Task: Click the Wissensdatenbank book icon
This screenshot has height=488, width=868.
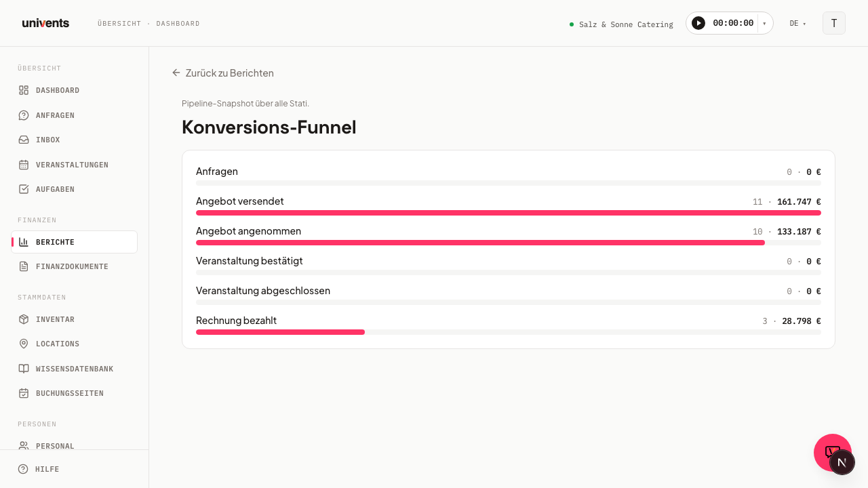Action: pyautogui.click(x=24, y=369)
